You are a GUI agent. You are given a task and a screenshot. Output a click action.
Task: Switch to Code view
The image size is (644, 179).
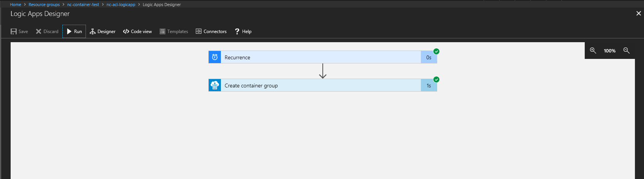[x=137, y=32]
